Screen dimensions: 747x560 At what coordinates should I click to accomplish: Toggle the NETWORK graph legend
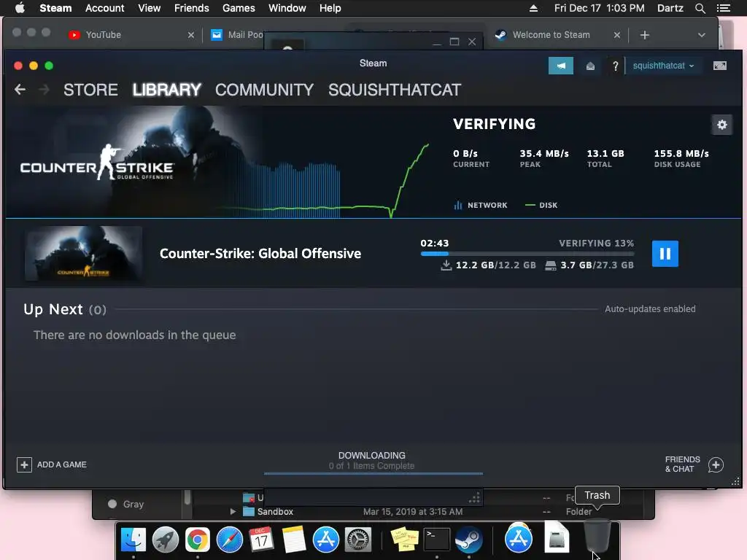(481, 205)
